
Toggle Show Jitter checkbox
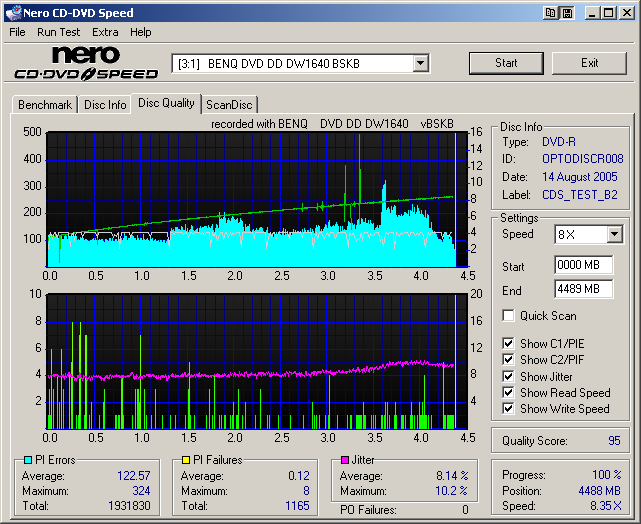point(509,377)
